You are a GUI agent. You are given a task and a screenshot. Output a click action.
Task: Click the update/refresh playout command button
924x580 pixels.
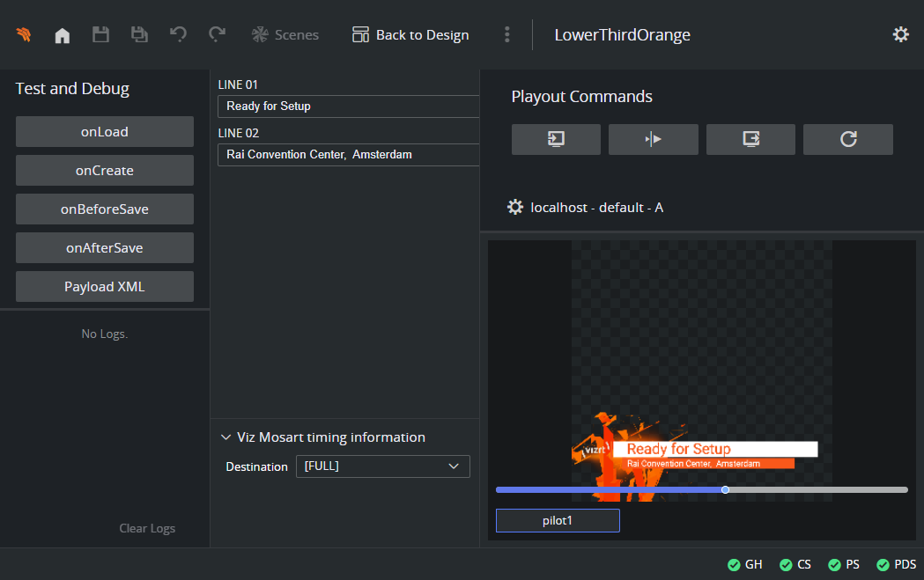pos(847,139)
